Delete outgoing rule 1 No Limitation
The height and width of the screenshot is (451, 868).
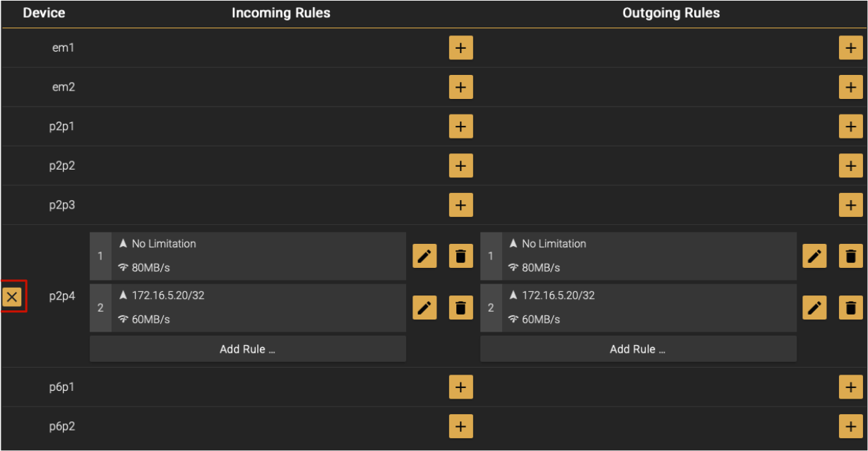pos(850,256)
